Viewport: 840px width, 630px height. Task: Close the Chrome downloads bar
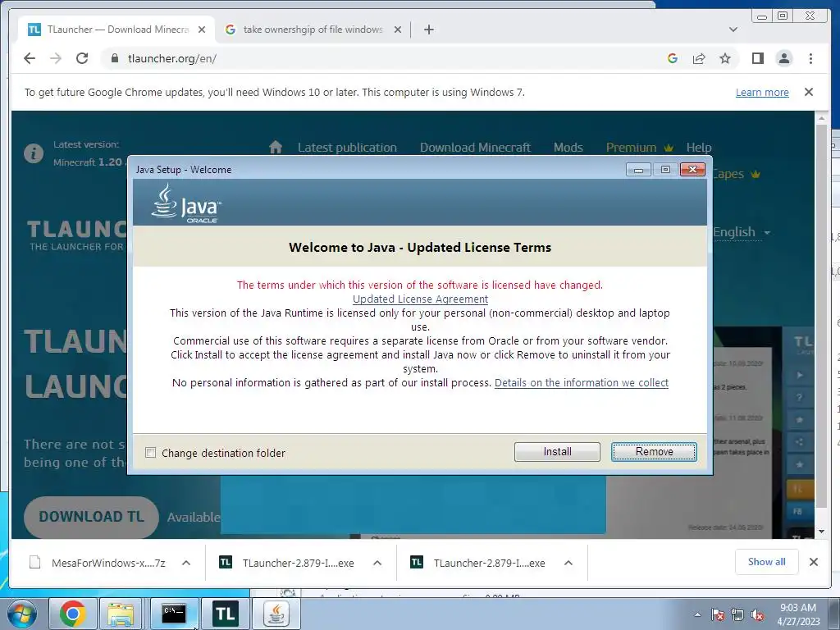813,562
